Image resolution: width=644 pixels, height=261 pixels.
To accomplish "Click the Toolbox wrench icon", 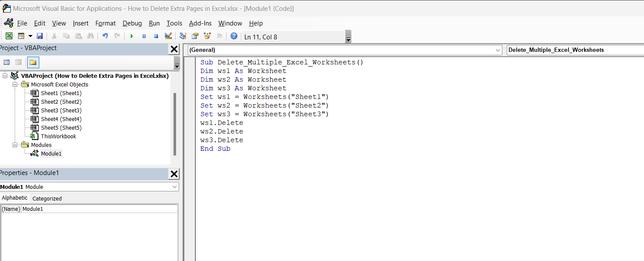I will pyautogui.click(x=219, y=36).
